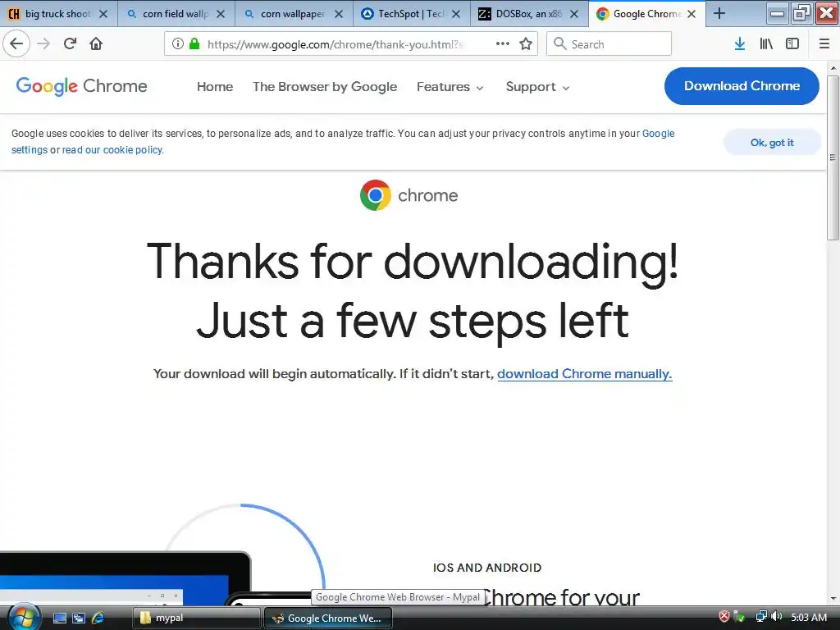
Task: Open a new tab with plus
Action: (719, 13)
